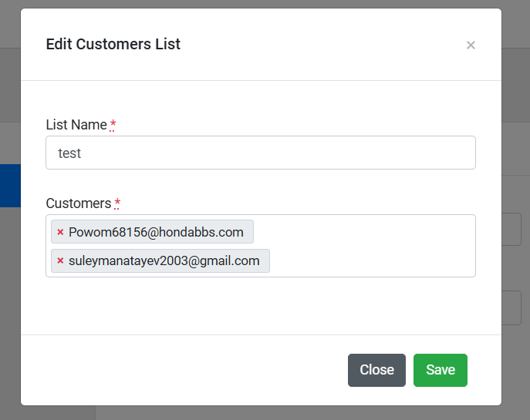Select the Powom68156@hondabbs.com tag text
Viewport: 530px width, 420px height.
pyautogui.click(x=156, y=232)
